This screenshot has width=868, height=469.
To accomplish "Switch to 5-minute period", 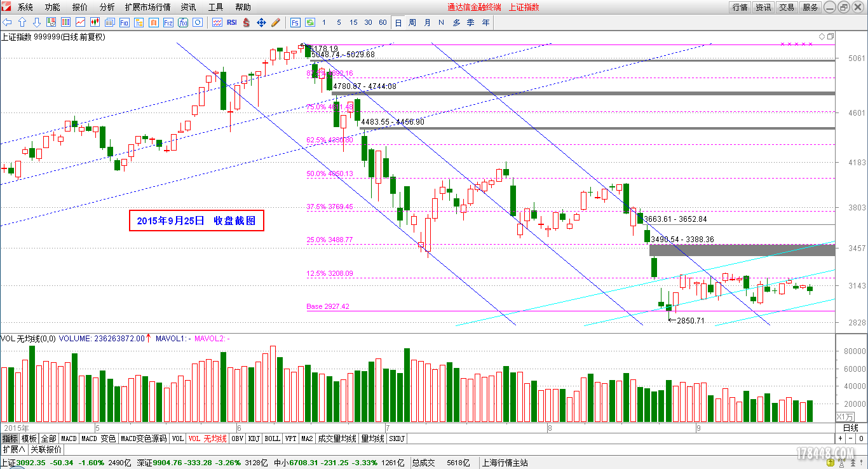I will [339, 22].
